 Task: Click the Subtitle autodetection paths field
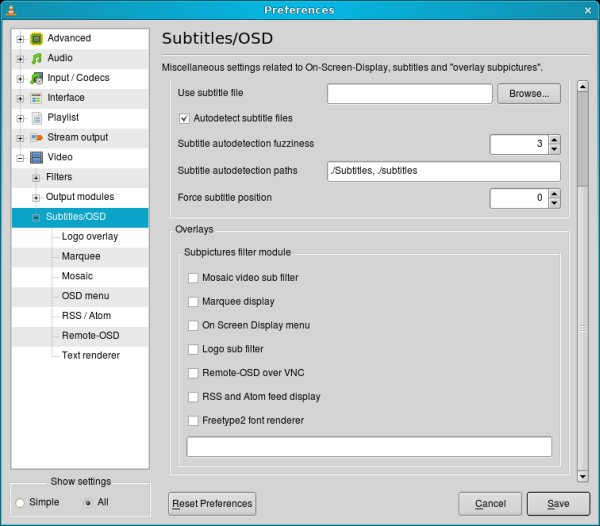click(x=443, y=171)
